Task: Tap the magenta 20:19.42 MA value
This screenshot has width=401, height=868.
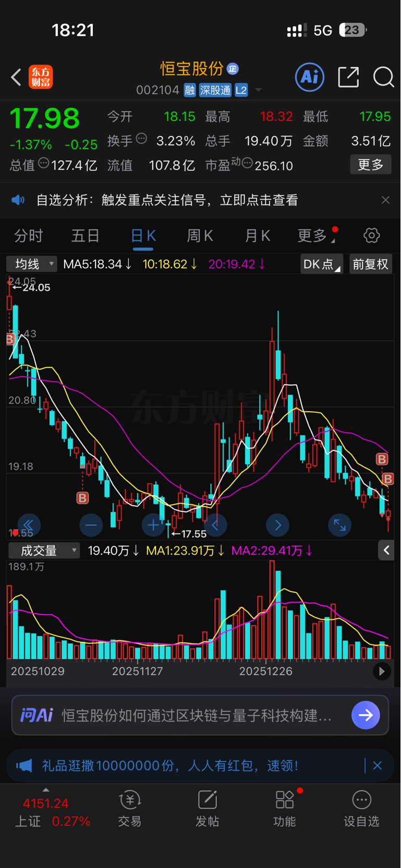Action: click(x=237, y=264)
